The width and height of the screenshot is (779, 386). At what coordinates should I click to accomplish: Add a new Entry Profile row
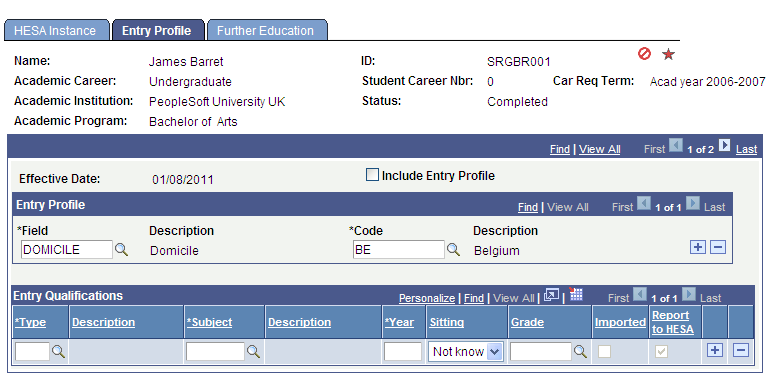coord(698,247)
